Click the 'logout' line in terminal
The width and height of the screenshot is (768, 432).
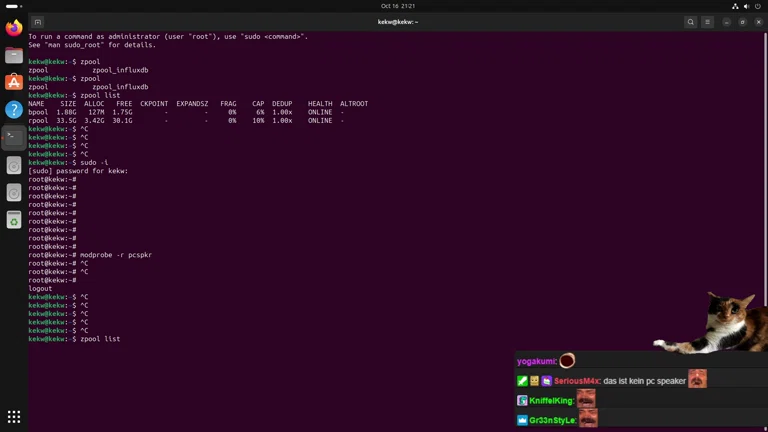(40, 288)
